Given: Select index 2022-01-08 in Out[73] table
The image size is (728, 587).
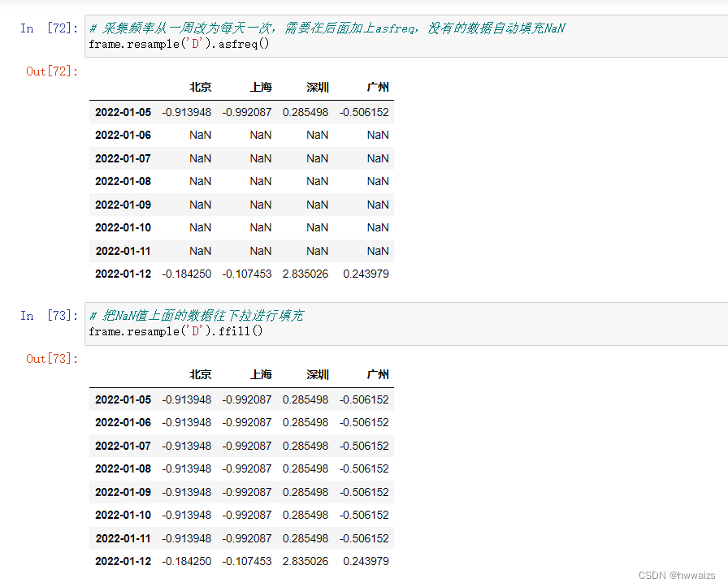Looking at the screenshot, I should point(123,468).
